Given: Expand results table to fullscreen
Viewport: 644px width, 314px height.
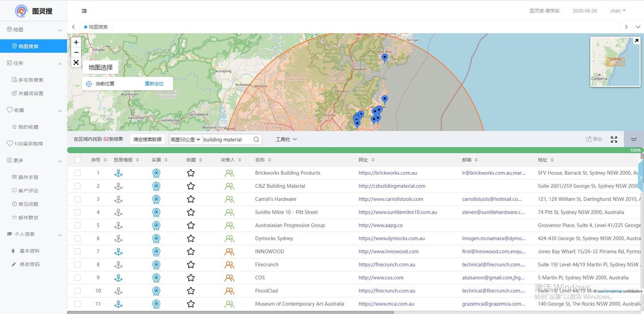Looking at the screenshot, I should [614, 139].
